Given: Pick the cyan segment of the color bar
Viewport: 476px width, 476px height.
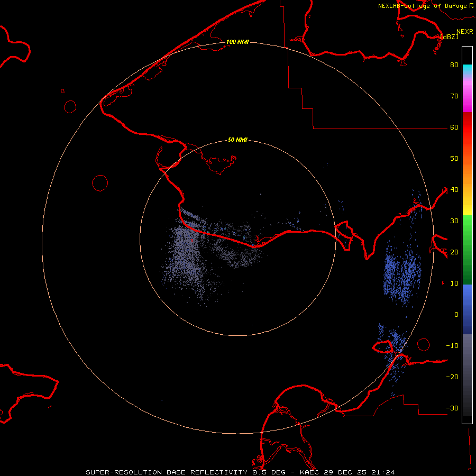Looking at the screenshot, I should (467, 70).
